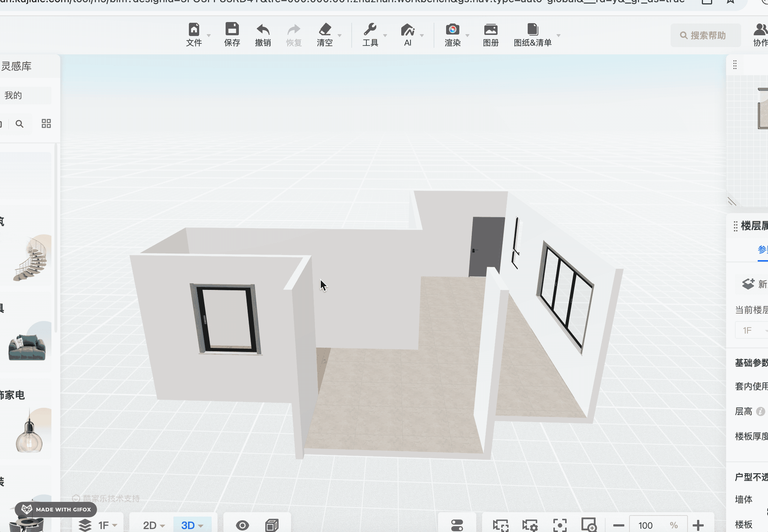Click the drag handle of the 楼层 properties panel
This screenshot has height=532, width=768.
pyautogui.click(x=735, y=226)
